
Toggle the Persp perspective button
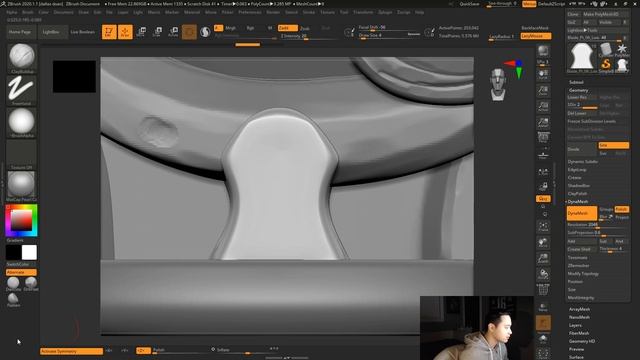pyautogui.click(x=543, y=138)
